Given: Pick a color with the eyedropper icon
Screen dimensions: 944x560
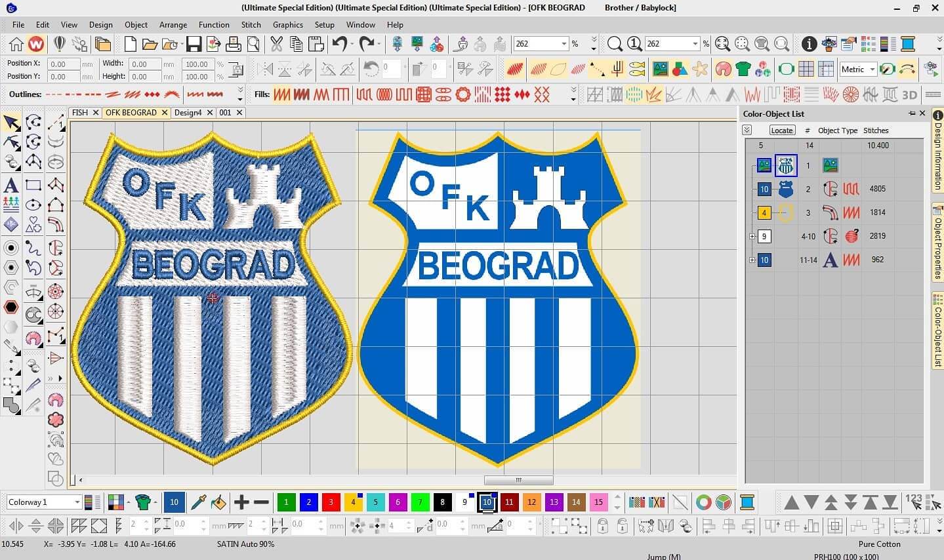Looking at the screenshot, I should tap(198, 503).
